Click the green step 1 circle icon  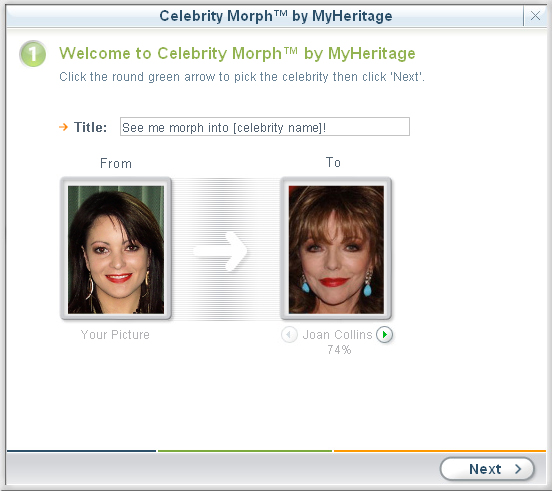point(33,54)
